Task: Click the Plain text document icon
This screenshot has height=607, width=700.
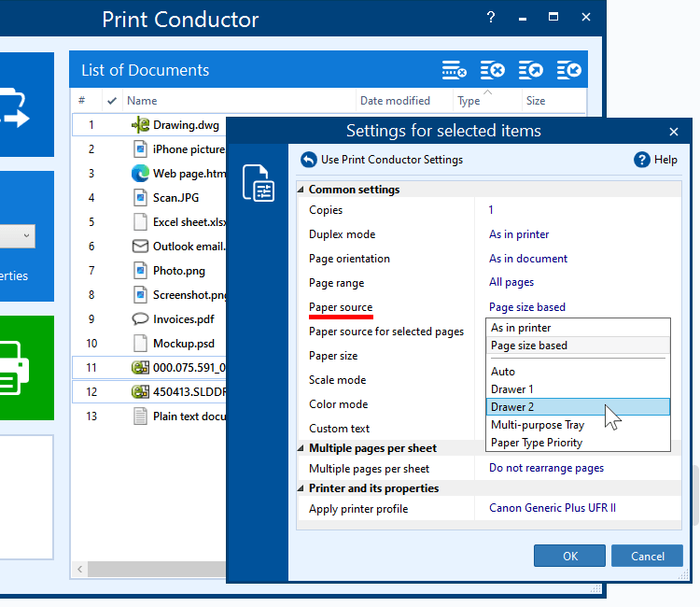Action: pos(140,416)
